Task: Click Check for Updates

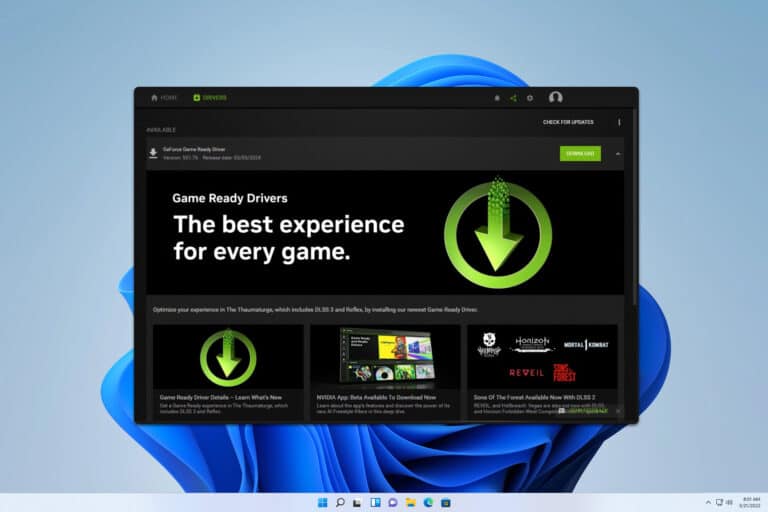Action: click(x=568, y=122)
